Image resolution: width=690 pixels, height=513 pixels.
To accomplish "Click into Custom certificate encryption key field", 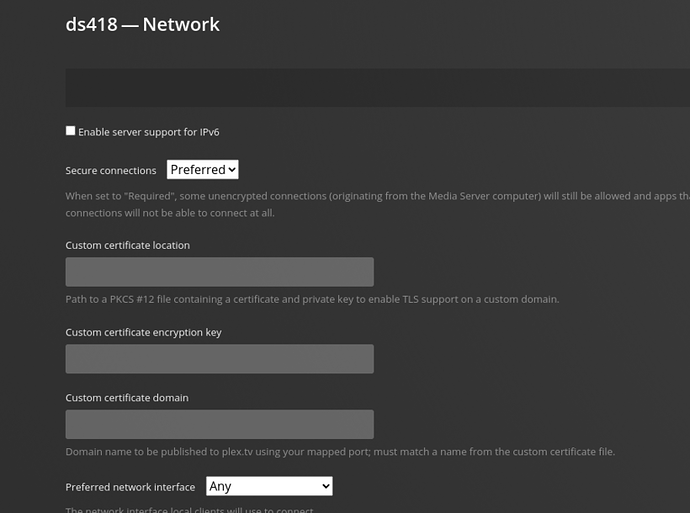I will tap(219, 359).
